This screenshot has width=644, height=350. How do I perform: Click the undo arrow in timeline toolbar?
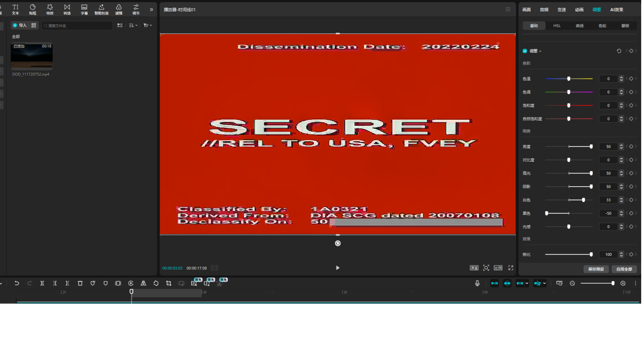(x=17, y=283)
